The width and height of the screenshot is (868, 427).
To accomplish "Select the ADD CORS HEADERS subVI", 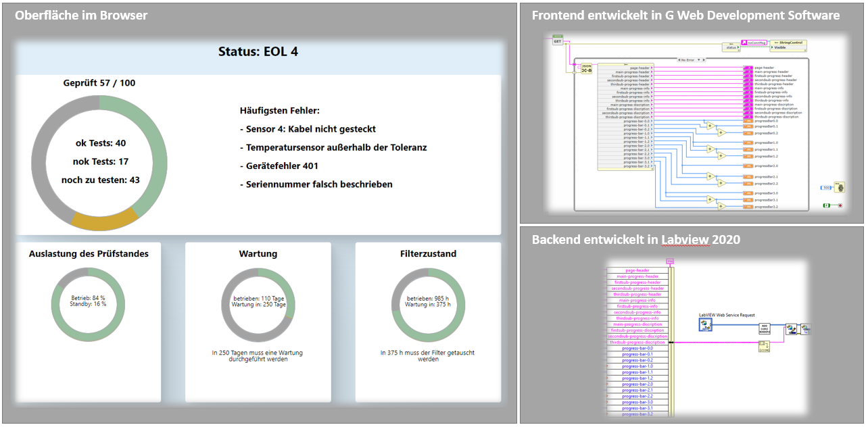I will (764, 329).
